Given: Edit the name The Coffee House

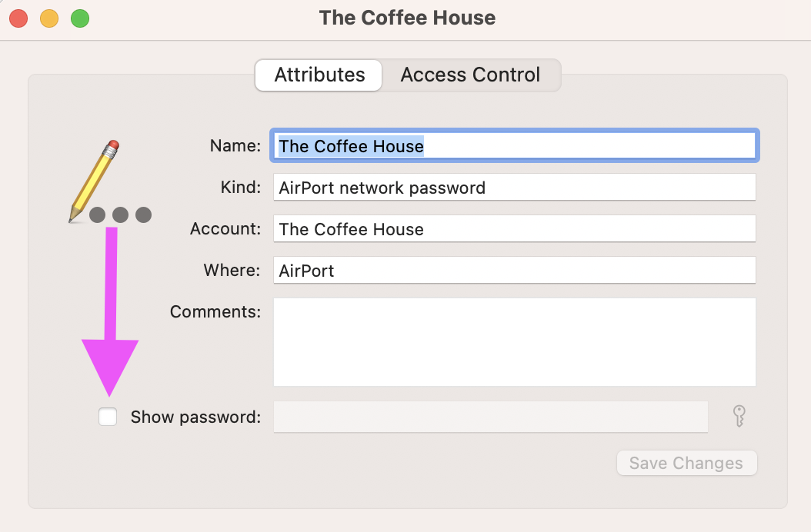Looking at the screenshot, I should [x=514, y=145].
